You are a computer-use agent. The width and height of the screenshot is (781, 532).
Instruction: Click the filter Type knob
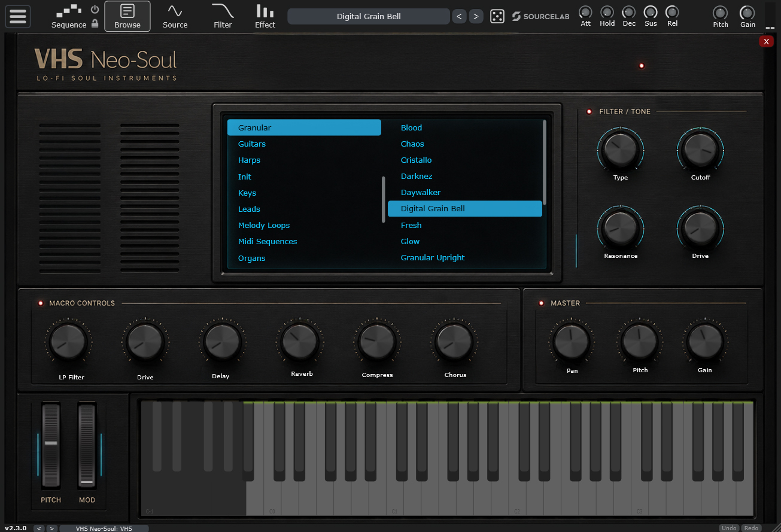tap(620, 149)
